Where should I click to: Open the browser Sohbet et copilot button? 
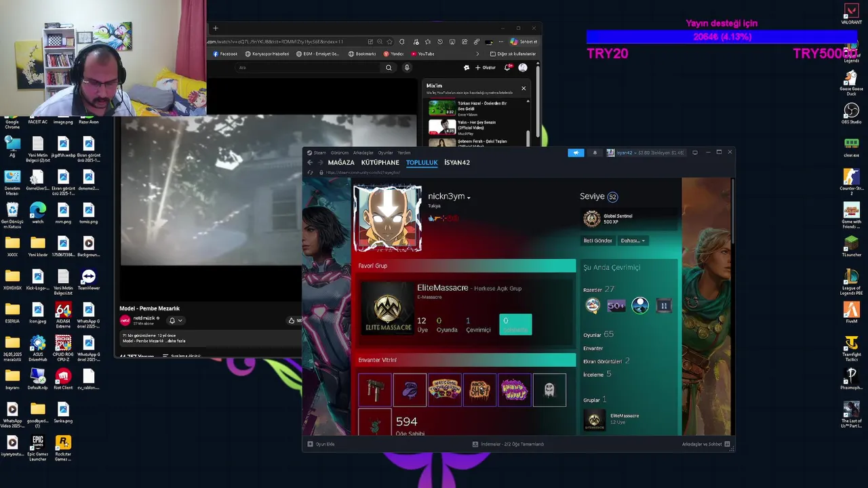(x=524, y=41)
